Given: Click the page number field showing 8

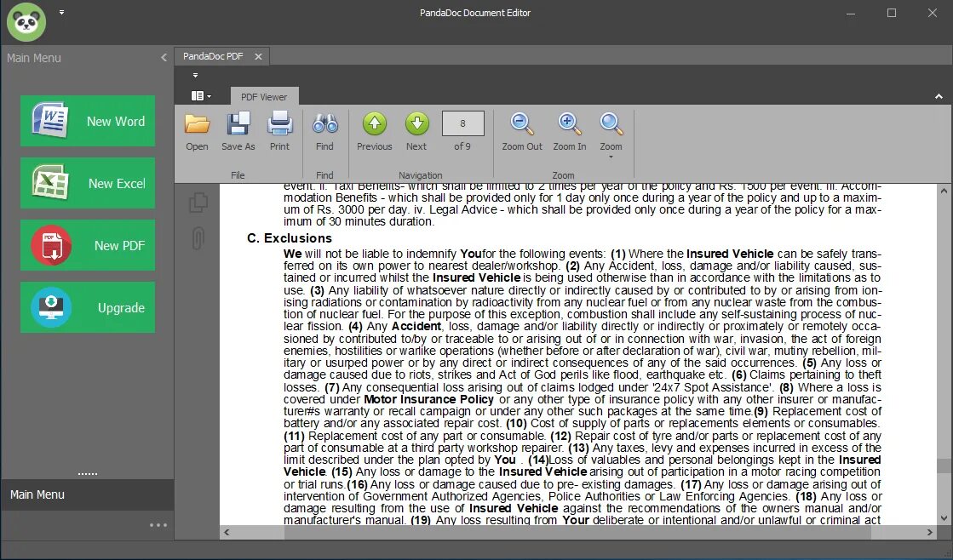Looking at the screenshot, I should tap(462, 123).
